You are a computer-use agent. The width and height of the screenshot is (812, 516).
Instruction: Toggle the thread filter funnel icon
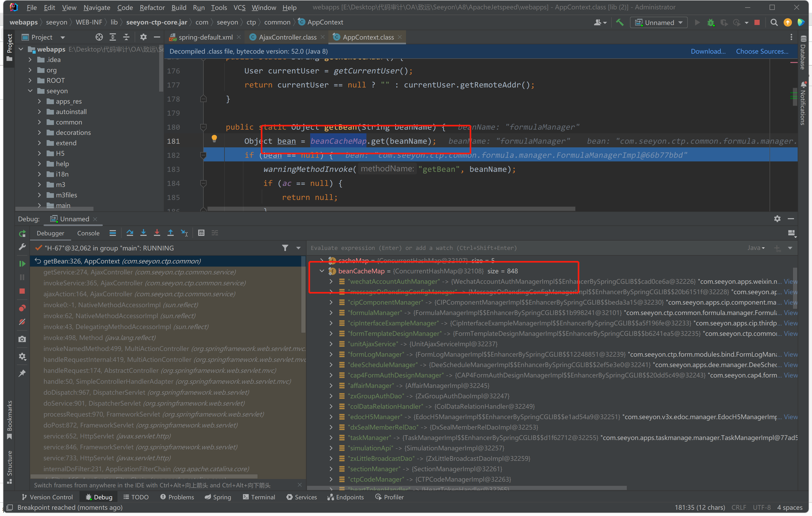pos(285,248)
